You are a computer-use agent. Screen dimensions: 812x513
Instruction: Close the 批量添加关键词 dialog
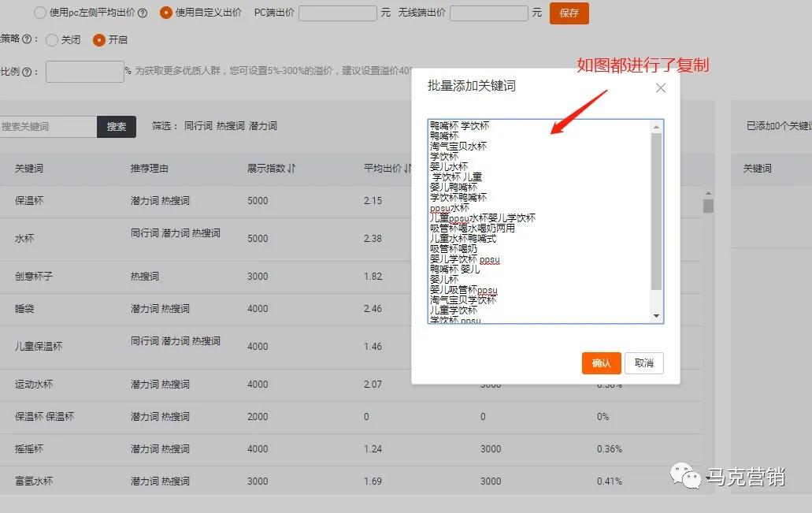[x=660, y=88]
